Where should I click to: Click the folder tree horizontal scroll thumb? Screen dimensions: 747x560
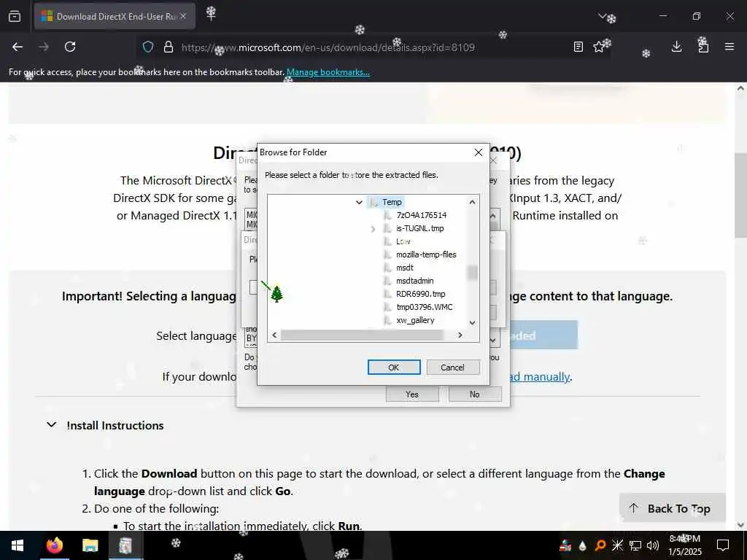[362, 335]
